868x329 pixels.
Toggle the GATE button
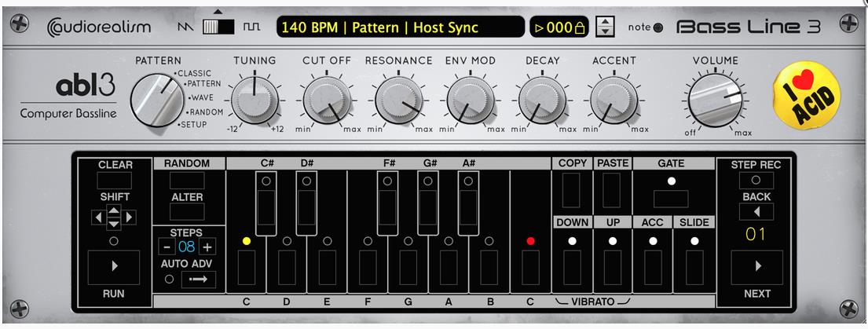coord(671,199)
